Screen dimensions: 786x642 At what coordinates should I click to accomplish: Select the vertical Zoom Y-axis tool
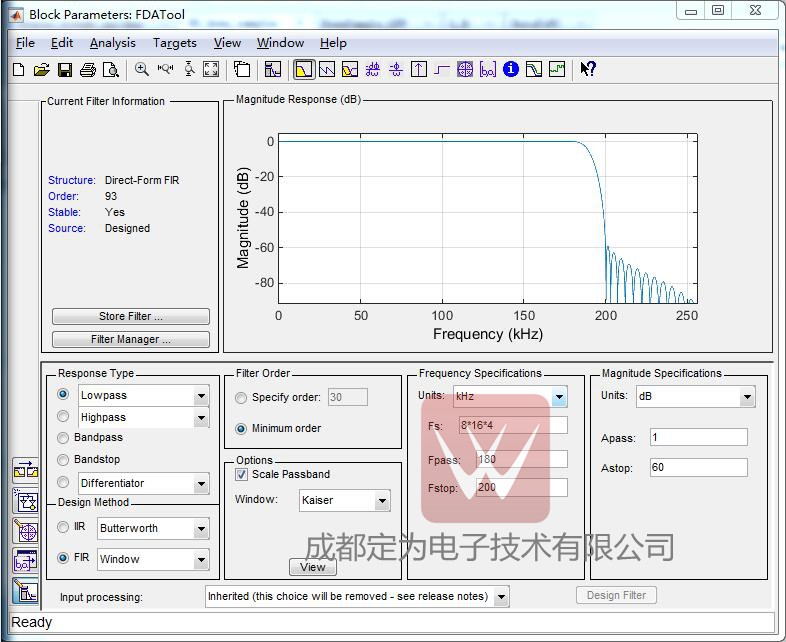click(x=189, y=69)
